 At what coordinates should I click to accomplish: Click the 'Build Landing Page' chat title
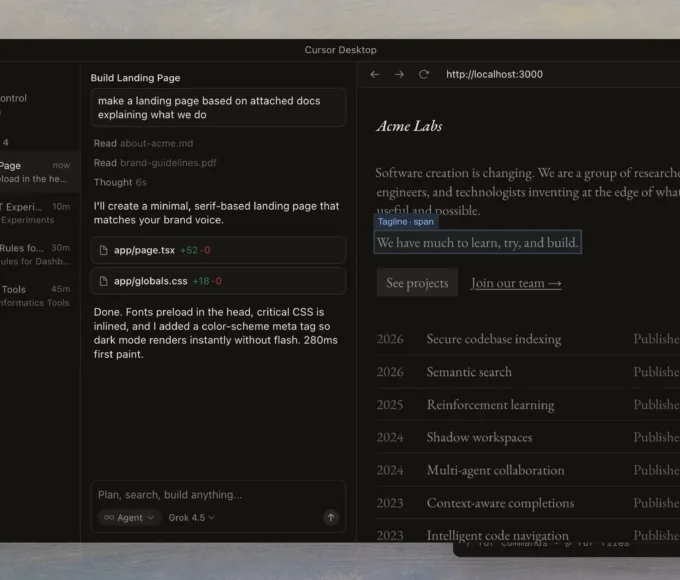click(135, 78)
